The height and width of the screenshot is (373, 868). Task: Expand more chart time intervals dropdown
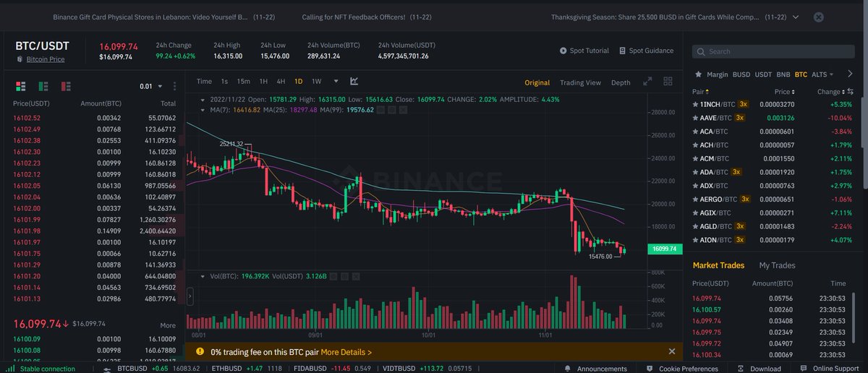tap(336, 82)
